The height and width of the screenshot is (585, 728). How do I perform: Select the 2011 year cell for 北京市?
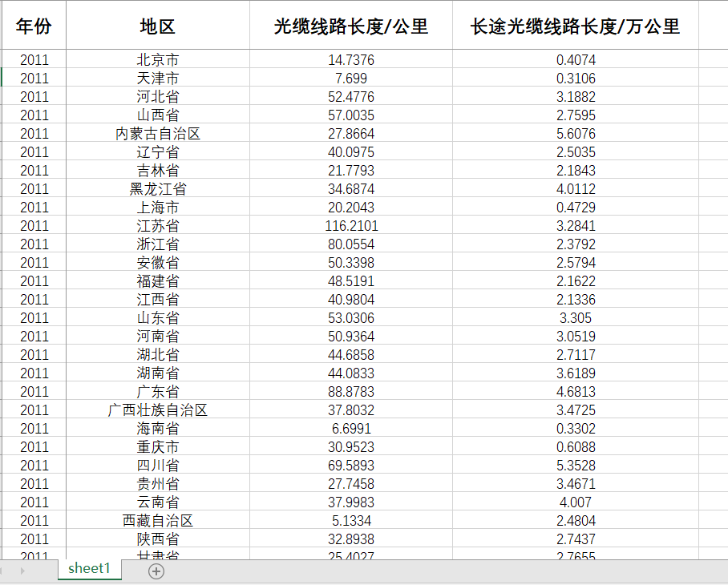(34, 59)
